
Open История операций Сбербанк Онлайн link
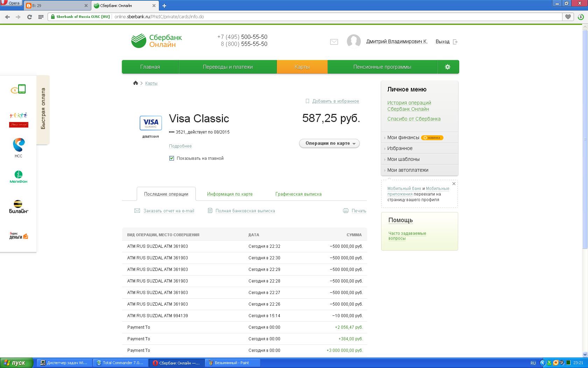pyautogui.click(x=409, y=106)
